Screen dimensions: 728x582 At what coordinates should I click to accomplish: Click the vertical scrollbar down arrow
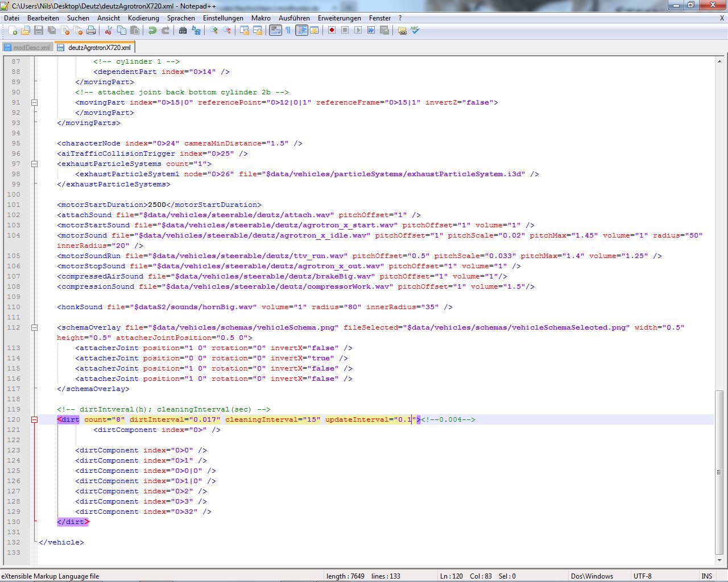[x=719, y=560]
